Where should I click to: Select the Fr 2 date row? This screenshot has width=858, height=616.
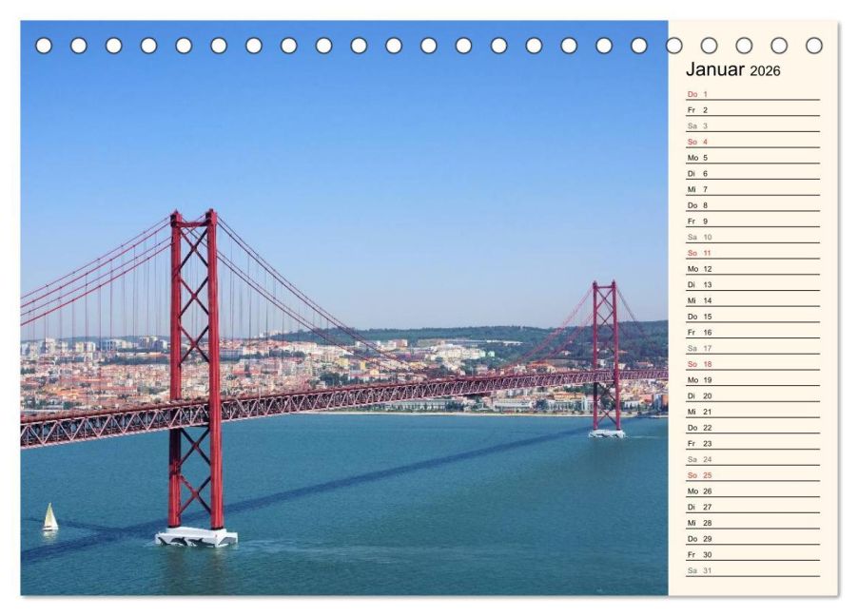point(753,110)
